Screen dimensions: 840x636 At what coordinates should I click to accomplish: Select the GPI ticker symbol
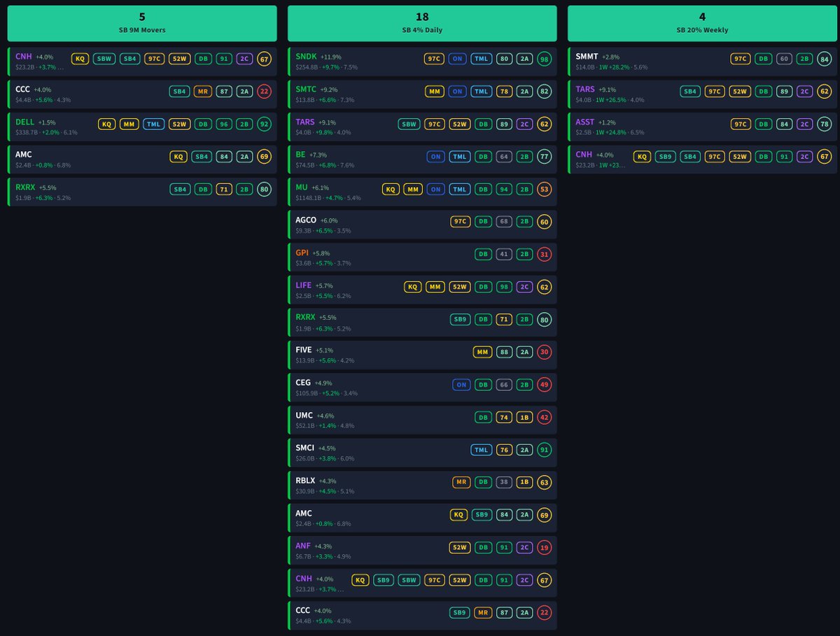click(x=302, y=253)
